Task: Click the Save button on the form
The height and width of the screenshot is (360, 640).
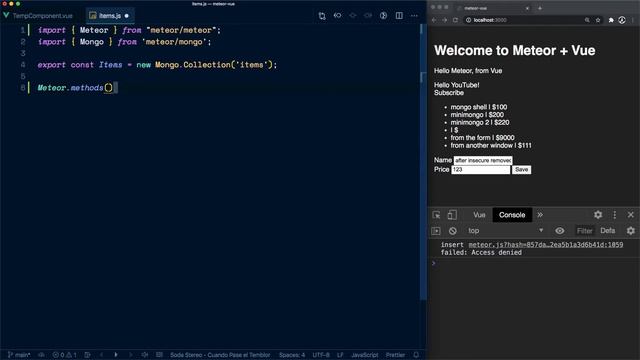Action: pyautogui.click(x=521, y=170)
